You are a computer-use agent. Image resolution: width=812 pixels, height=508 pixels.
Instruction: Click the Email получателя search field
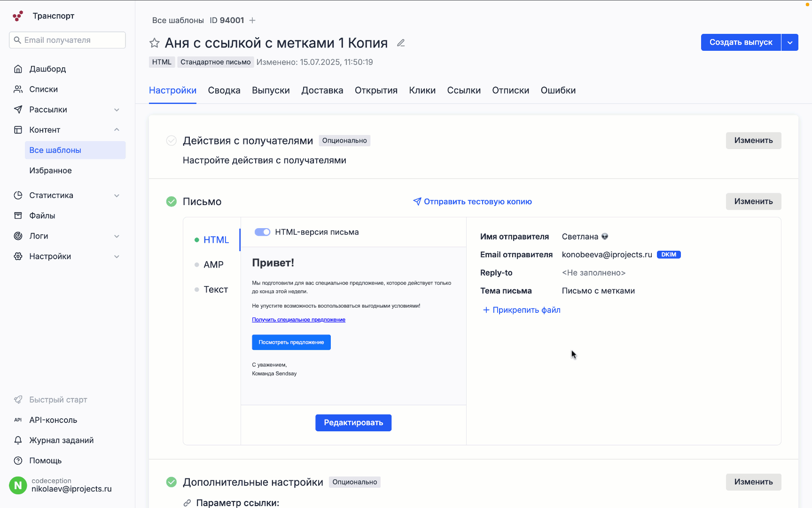click(67, 40)
